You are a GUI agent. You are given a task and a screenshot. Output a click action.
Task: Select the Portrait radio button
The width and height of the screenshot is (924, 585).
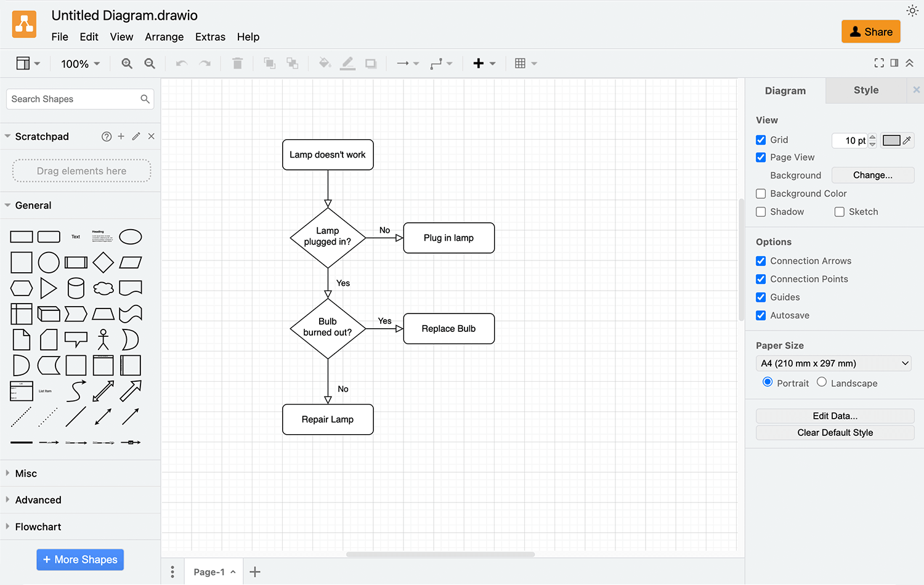[768, 382]
